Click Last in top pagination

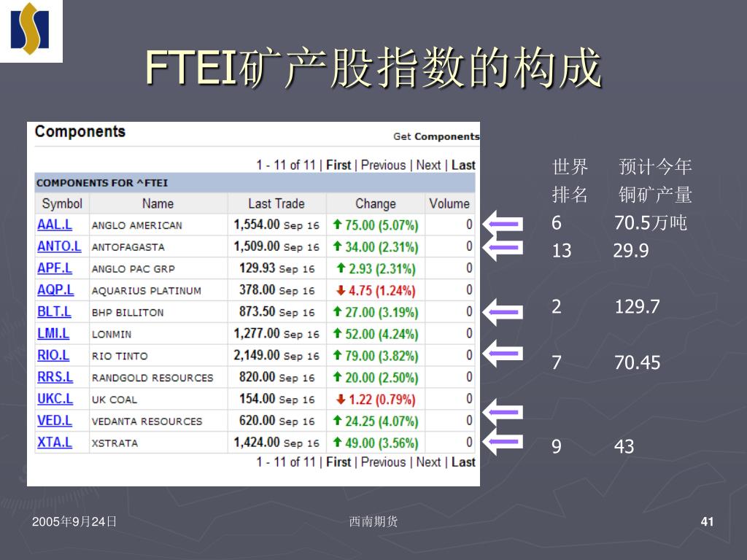(x=463, y=166)
